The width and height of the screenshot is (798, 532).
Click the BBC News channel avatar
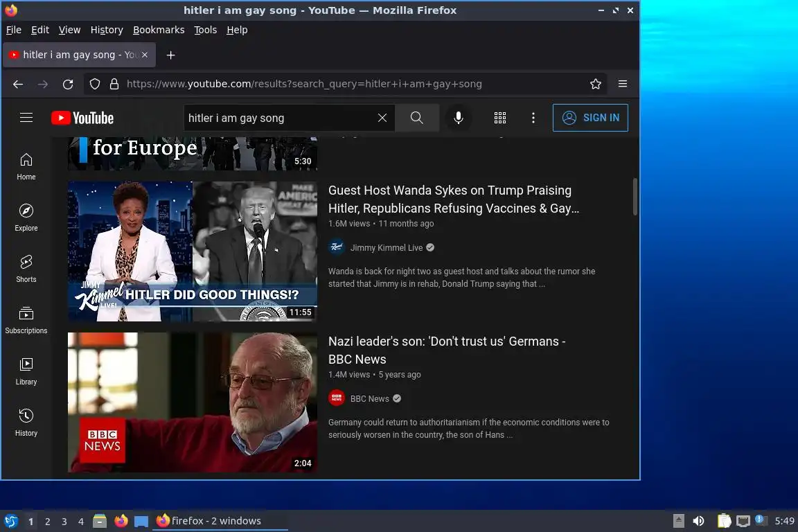pyautogui.click(x=337, y=398)
